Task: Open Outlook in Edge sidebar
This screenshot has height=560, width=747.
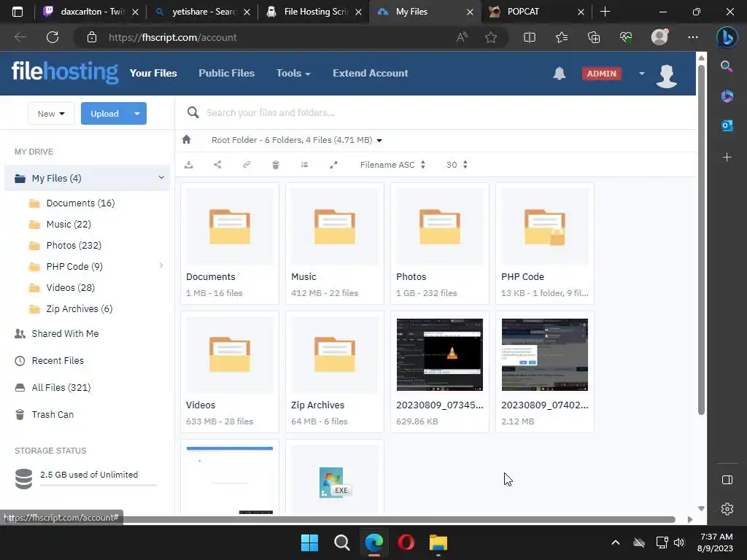Action: coord(727,125)
